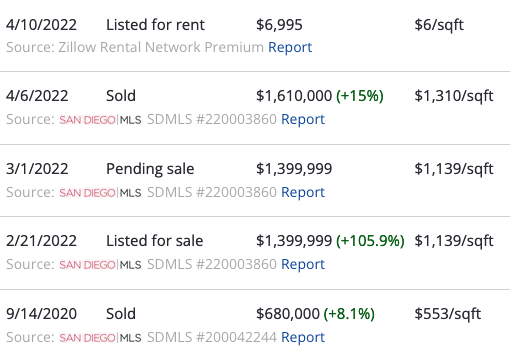
Task: Click the $553/sqft value
Action: (447, 314)
